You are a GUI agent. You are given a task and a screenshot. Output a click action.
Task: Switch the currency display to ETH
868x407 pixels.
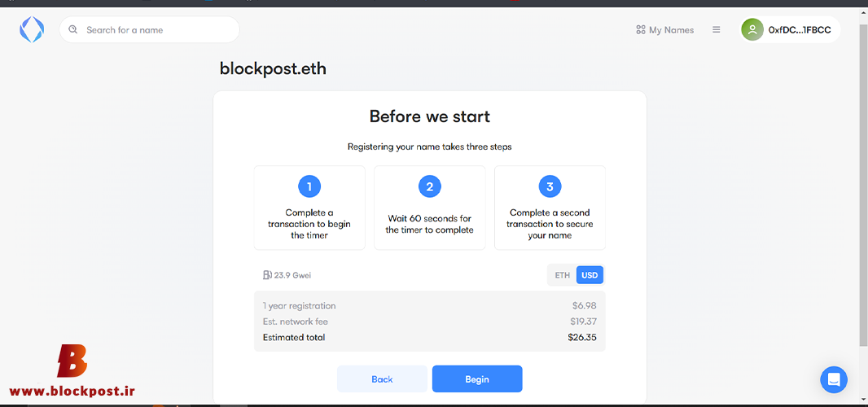point(562,275)
